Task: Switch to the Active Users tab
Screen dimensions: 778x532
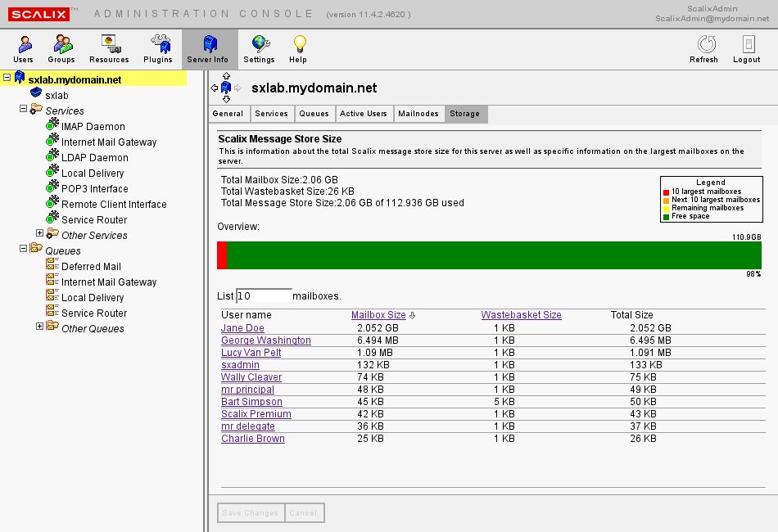Action: [363, 114]
